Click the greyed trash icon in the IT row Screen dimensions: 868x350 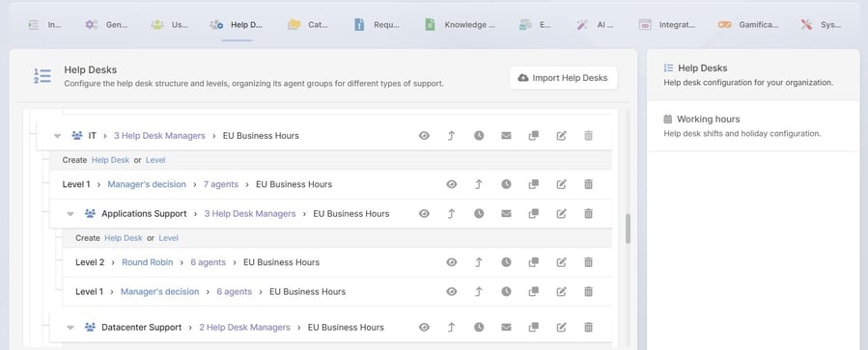tap(588, 135)
